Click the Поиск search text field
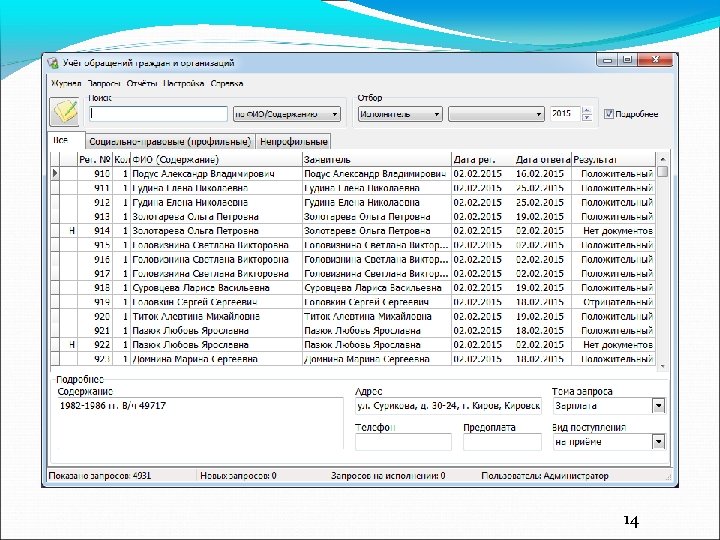Image resolution: width=720 pixels, height=540 pixels. [158, 114]
